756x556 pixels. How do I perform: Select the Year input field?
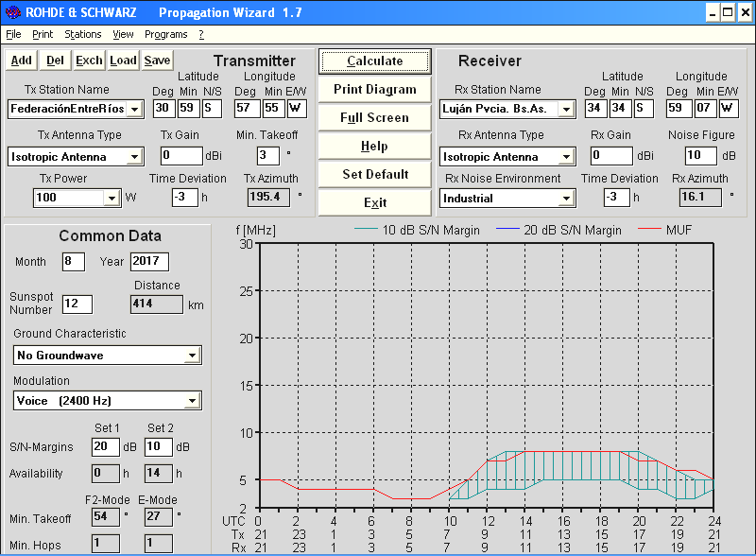[x=149, y=261]
